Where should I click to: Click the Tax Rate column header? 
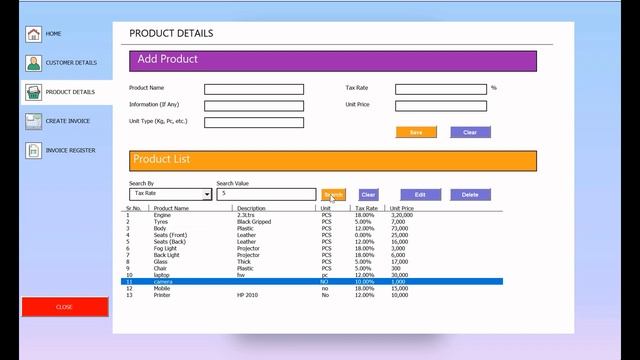point(367,208)
